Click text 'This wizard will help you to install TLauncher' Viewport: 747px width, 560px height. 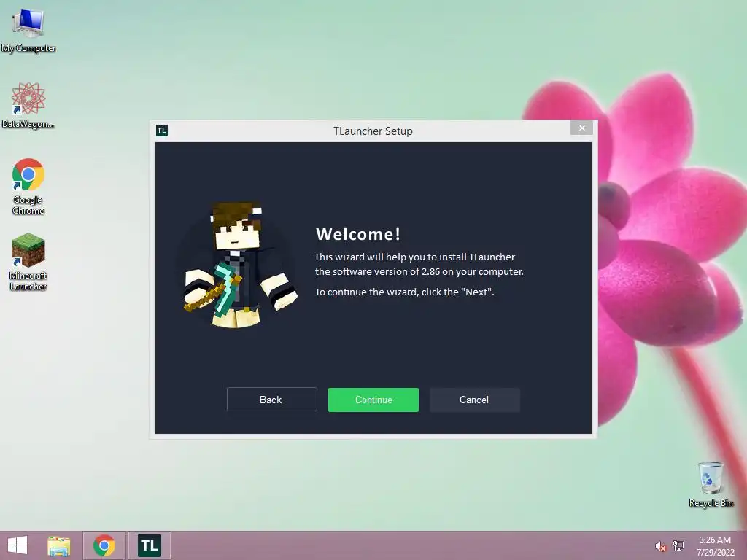(x=414, y=257)
